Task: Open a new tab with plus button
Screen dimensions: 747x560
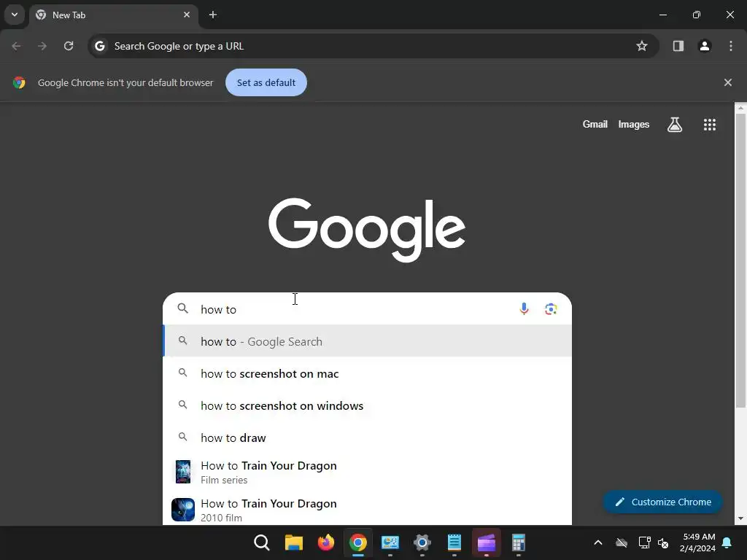Action: pyautogui.click(x=213, y=15)
